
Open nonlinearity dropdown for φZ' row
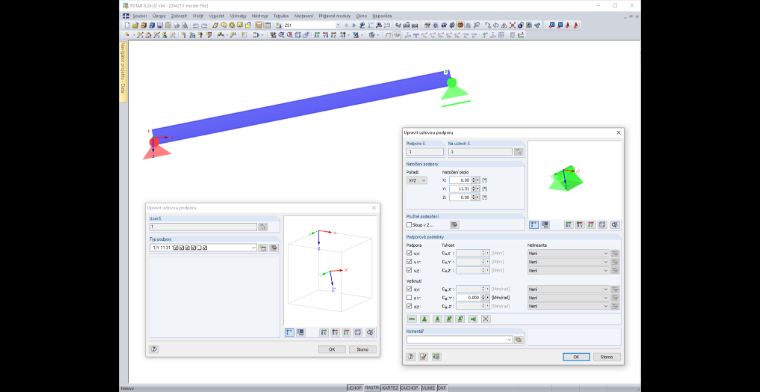tap(568, 306)
